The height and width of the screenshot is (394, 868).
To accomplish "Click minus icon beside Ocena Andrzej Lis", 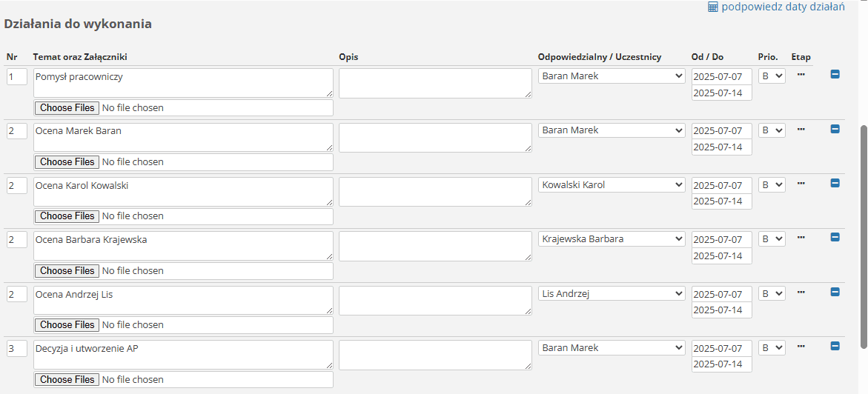I will tap(835, 293).
